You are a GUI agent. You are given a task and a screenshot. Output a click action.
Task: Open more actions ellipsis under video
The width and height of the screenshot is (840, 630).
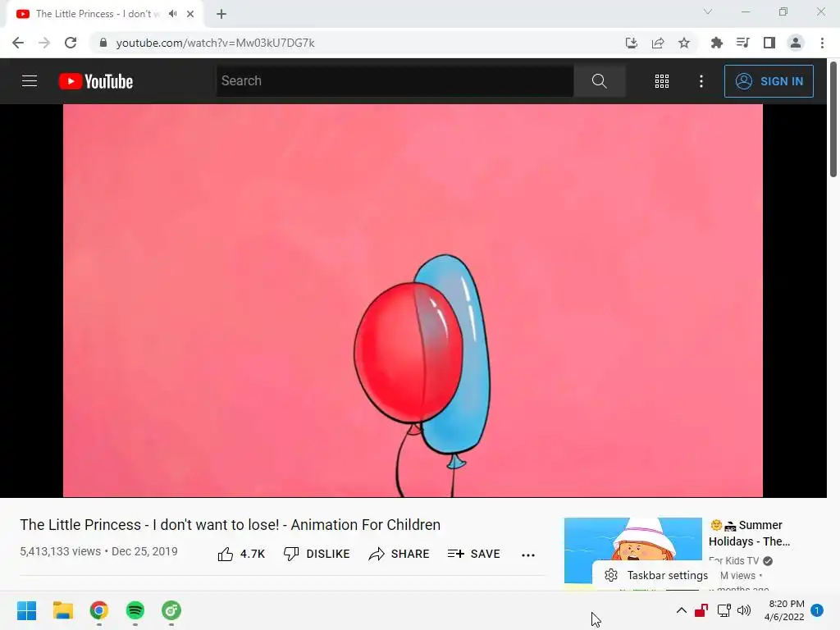[x=528, y=555]
